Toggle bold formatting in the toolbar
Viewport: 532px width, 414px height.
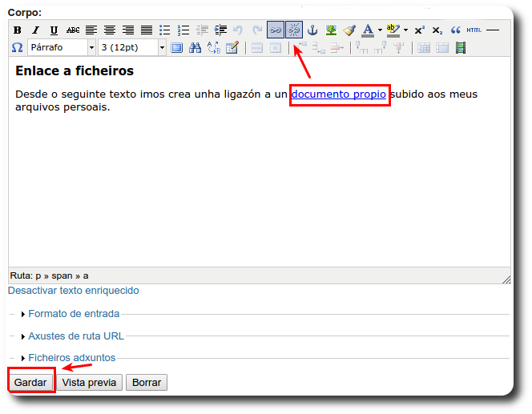click(17, 30)
